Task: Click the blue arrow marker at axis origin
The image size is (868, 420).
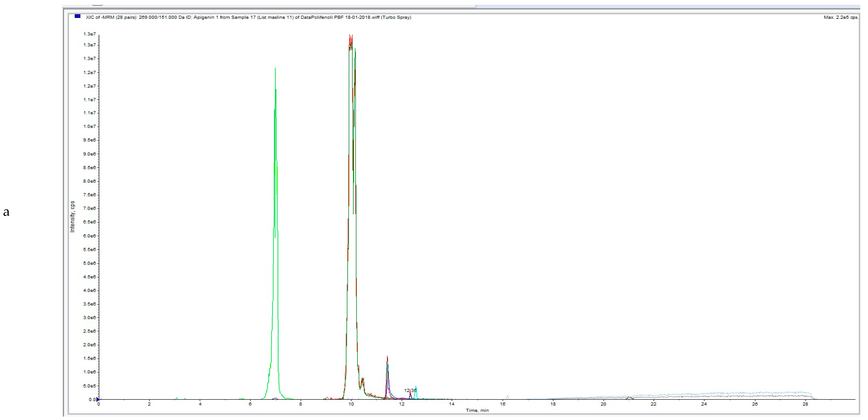Action: click(98, 399)
